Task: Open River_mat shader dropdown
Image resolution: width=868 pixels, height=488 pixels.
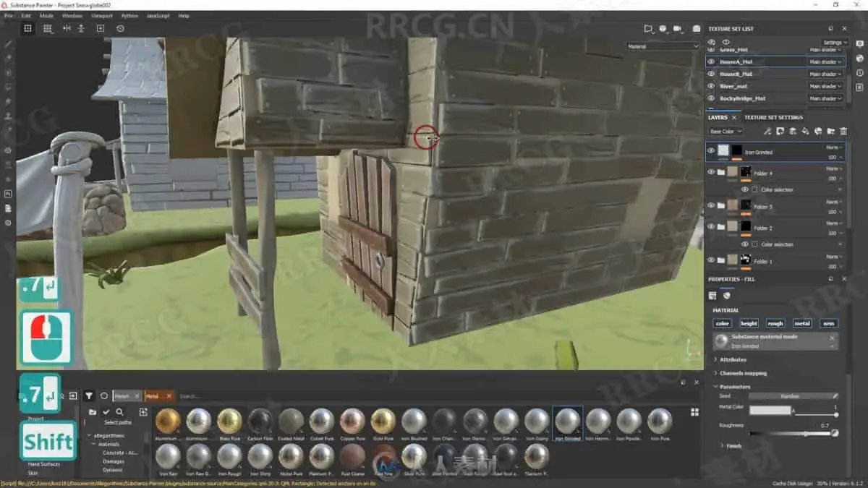Action: click(x=825, y=86)
